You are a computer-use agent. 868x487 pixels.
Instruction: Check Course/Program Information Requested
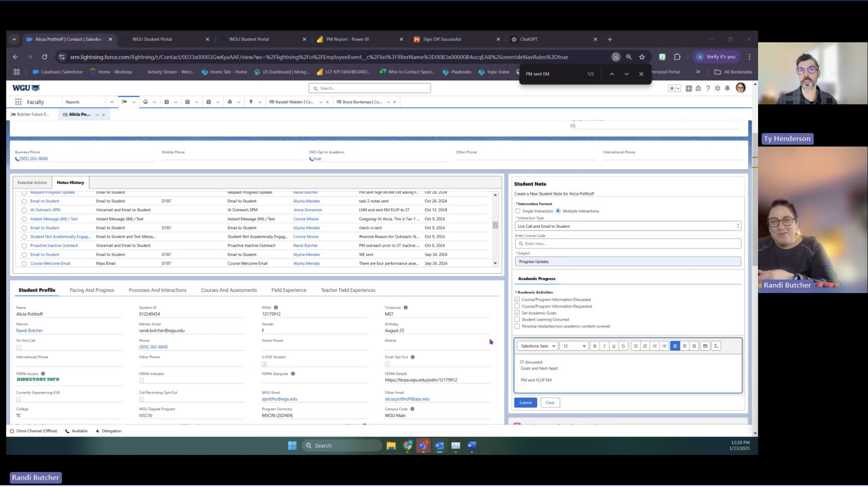click(517, 306)
